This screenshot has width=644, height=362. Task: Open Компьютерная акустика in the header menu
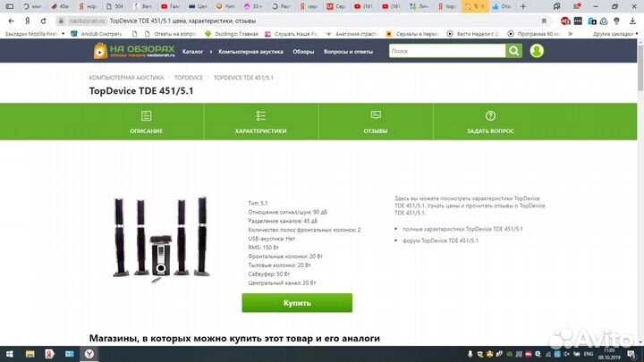coord(250,52)
